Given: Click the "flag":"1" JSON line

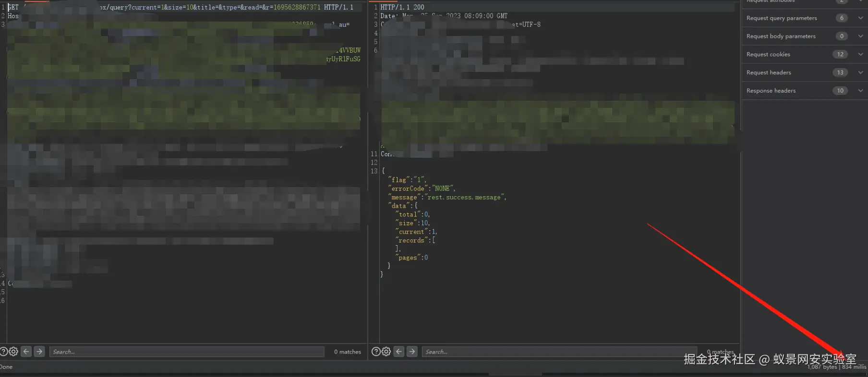Looking at the screenshot, I should pyautogui.click(x=407, y=180).
